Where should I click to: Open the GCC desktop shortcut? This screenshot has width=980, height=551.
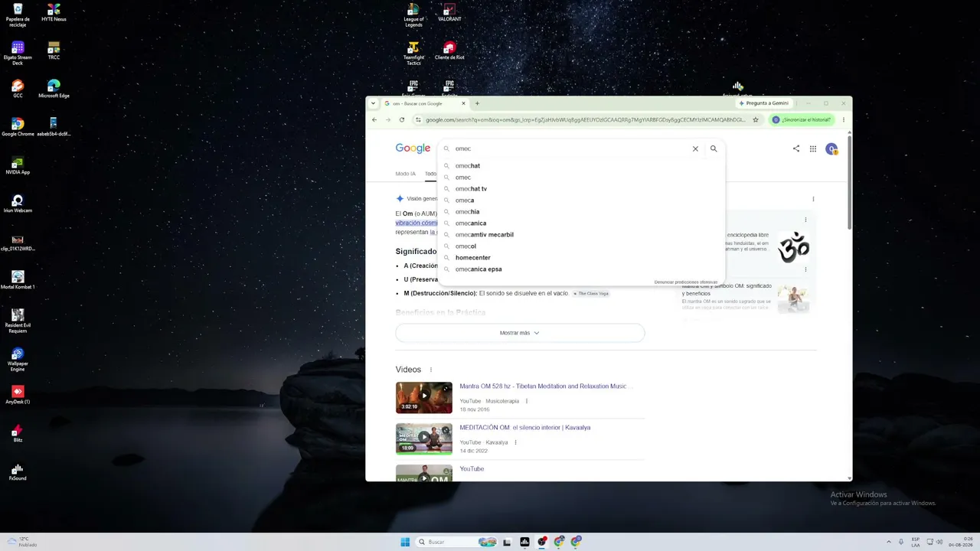18,89
